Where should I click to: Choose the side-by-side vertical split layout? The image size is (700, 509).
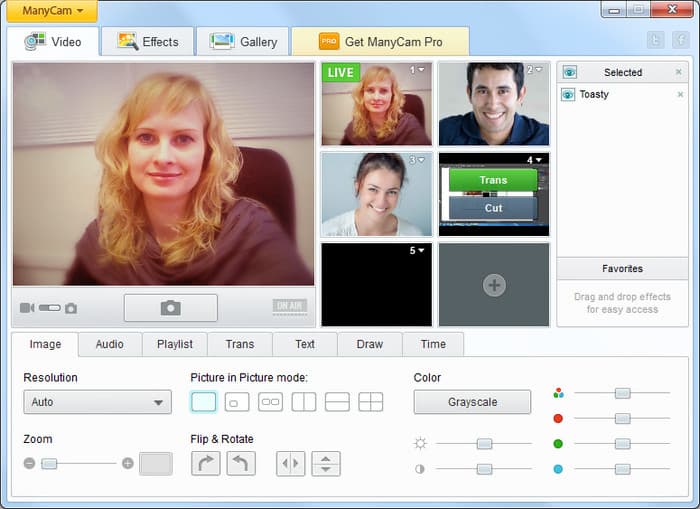point(304,402)
